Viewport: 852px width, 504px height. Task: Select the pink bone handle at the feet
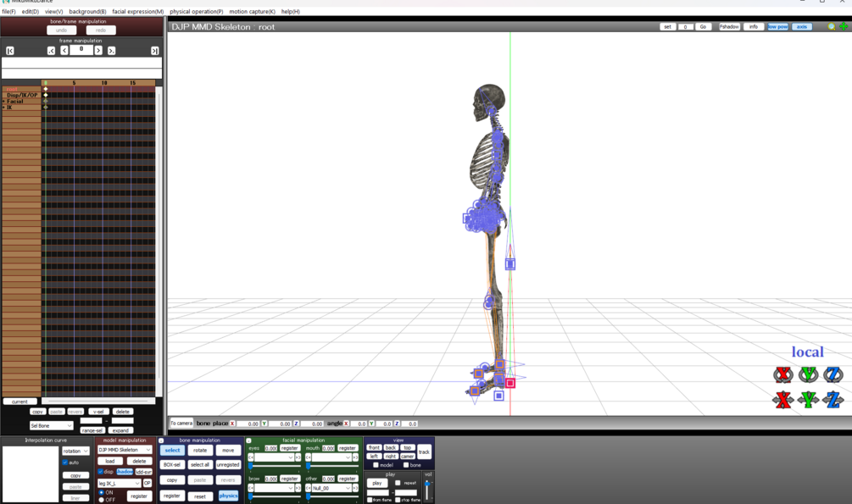510,384
